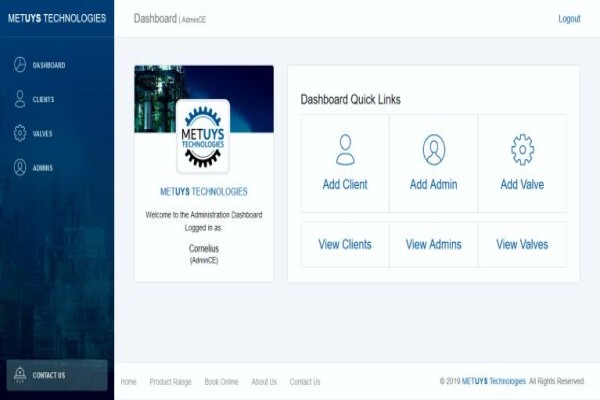The width and height of the screenshot is (600, 400).
Task: Open Book Online footer link
Action: point(221,382)
